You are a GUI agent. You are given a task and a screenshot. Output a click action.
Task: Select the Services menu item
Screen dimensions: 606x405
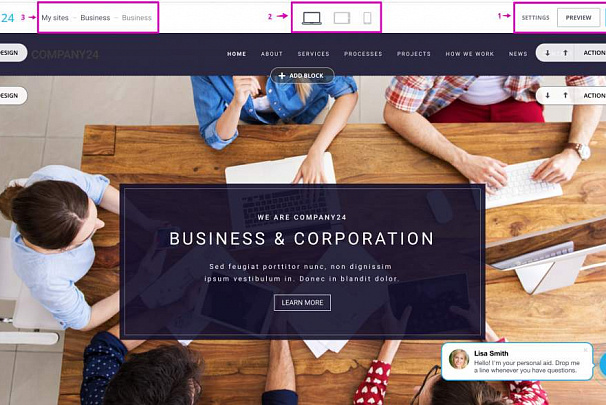click(x=313, y=54)
